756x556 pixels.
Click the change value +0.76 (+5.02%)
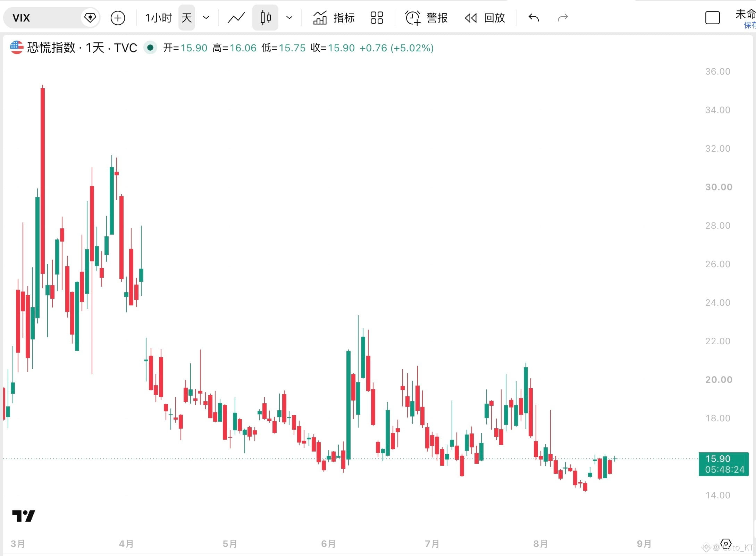click(x=397, y=48)
